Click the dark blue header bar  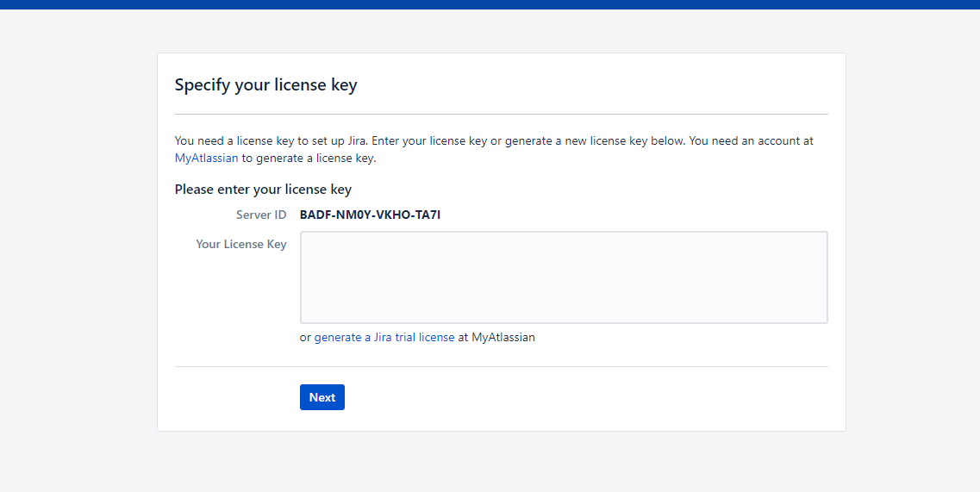click(490, 4)
